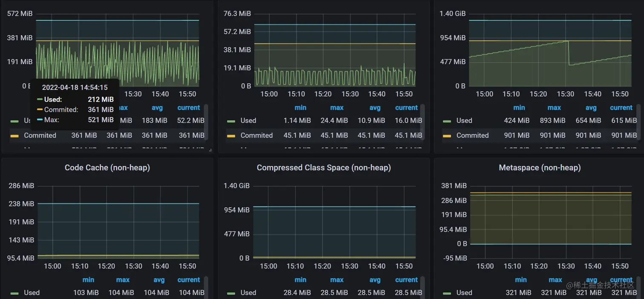Toggle the Commited series showing 361 MiB
The height and width of the screenshot is (299, 644).
[40, 136]
